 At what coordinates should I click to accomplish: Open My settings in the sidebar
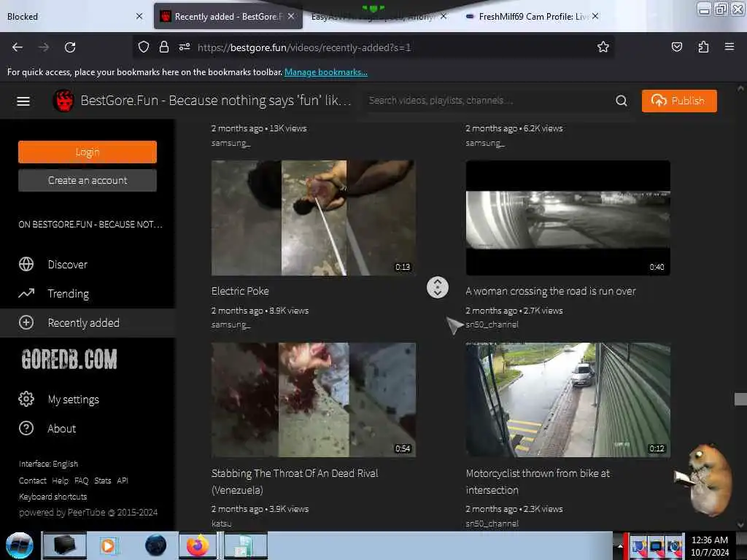74,400
